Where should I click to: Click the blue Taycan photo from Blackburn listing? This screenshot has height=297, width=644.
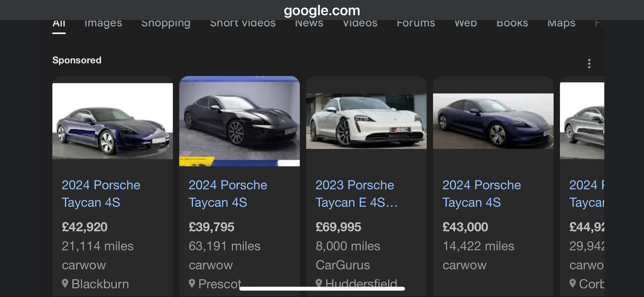[113, 121]
